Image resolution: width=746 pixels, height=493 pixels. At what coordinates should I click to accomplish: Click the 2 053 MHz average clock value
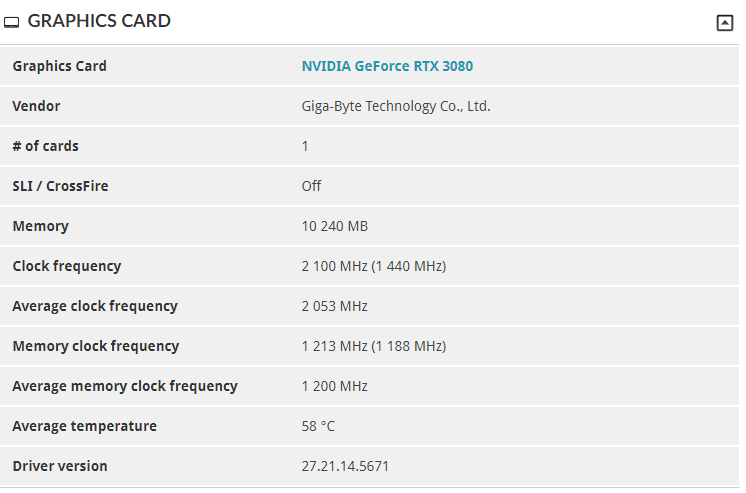click(x=334, y=306)
